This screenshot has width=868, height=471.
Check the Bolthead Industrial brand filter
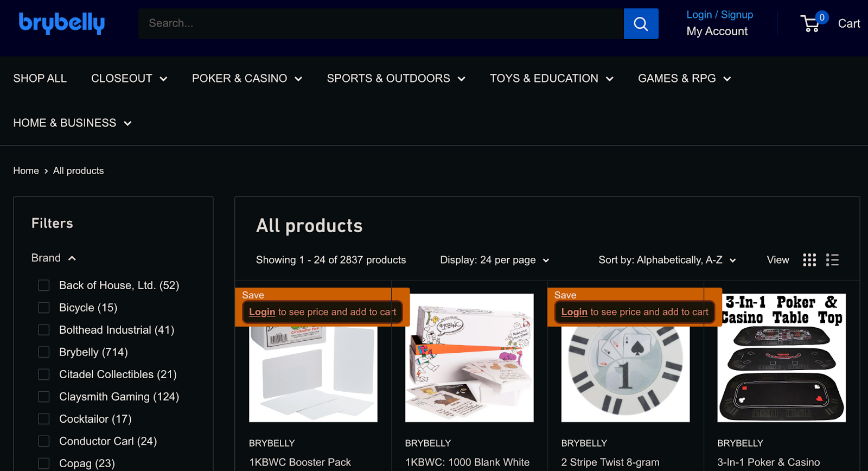tap(44, 330)
